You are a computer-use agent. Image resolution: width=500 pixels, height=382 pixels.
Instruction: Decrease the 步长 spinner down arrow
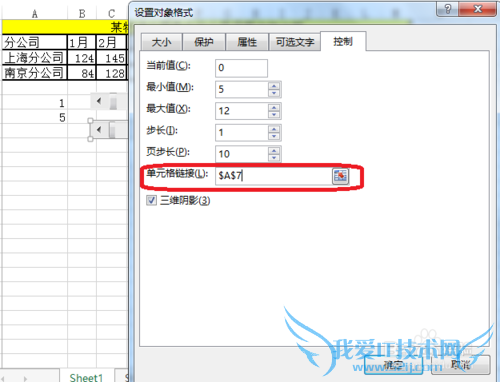pos(274,136)
